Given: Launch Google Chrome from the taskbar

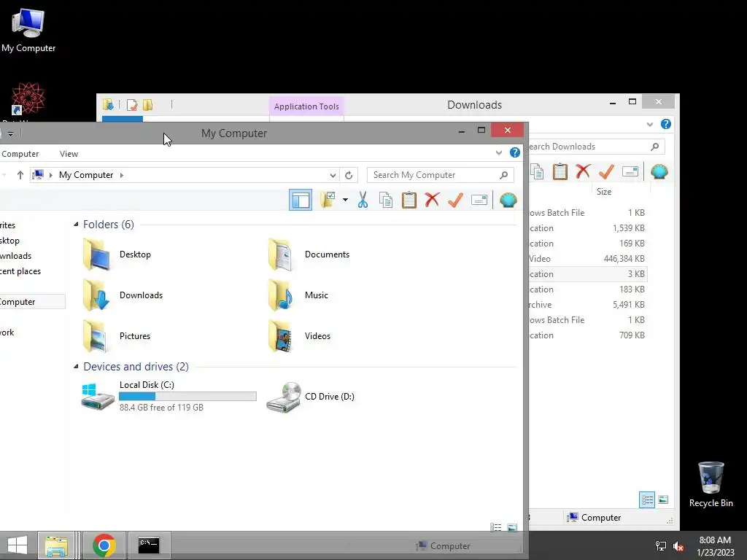Looking at the screenshot, I should (x=104, y=545).
